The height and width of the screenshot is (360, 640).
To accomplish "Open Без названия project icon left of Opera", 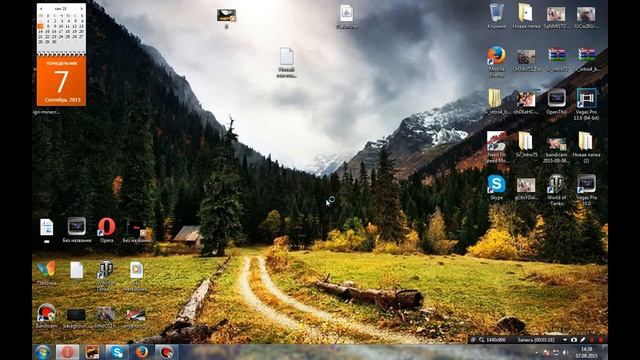I will tap(77, 227).
